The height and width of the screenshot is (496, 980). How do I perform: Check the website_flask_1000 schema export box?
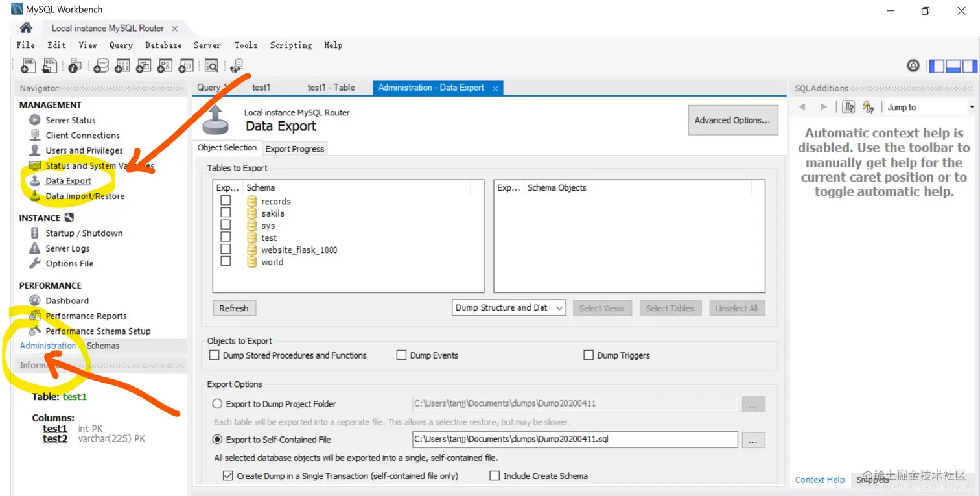coord(226,249)
